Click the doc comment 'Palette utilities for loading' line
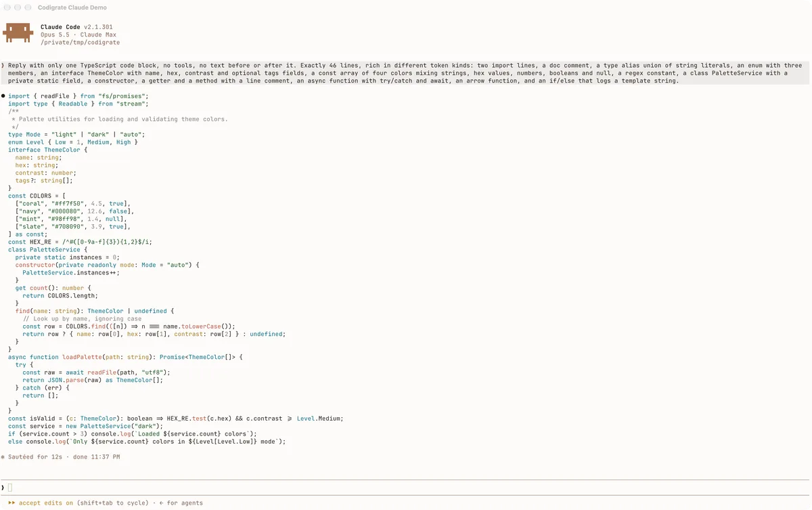The image size is (812, 510). pos(120,119)
